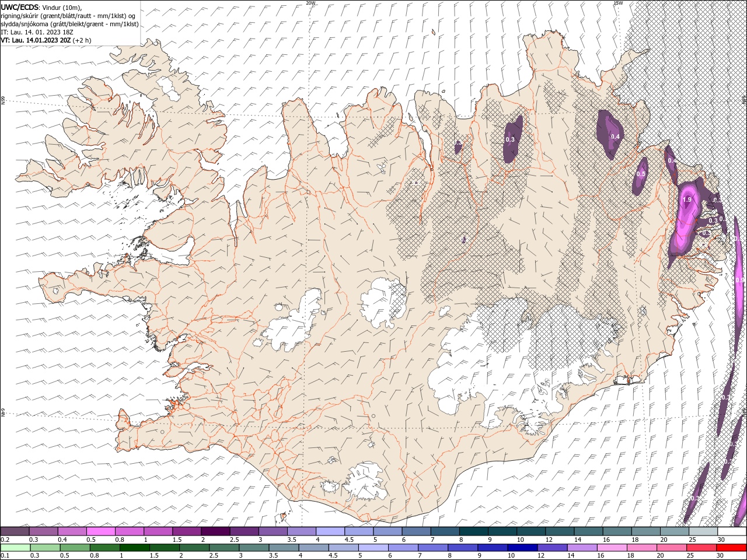Pick the darkest green rain swatch for 1–1.5 mm
The image size is (747, 560).
[x=134, y=548]
